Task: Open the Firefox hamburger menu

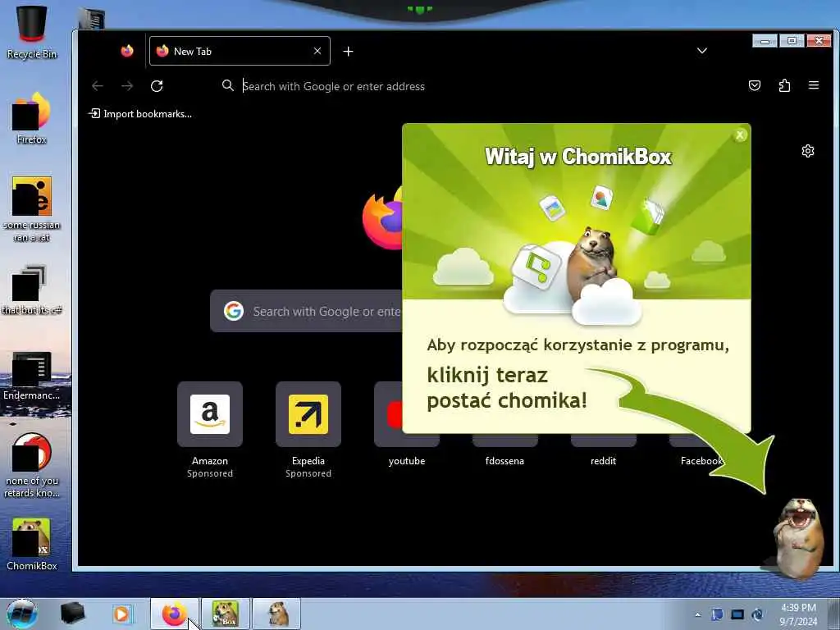Action: click(x=814, y=85)
